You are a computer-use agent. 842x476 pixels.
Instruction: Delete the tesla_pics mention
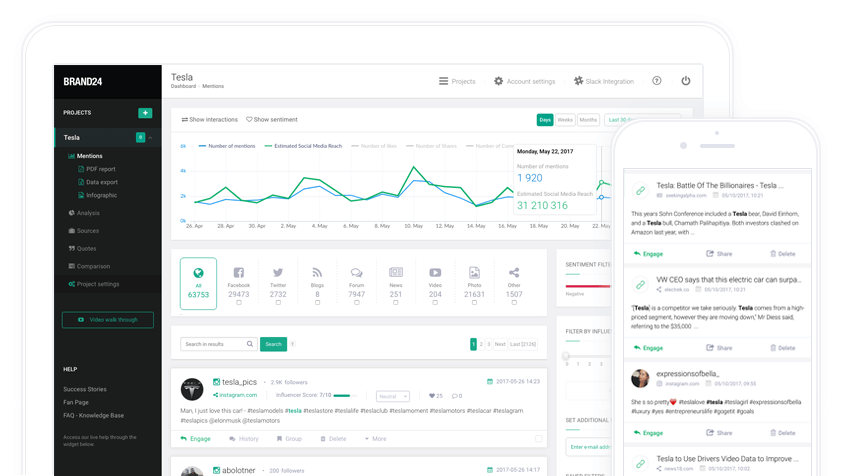tap(333, 439)
